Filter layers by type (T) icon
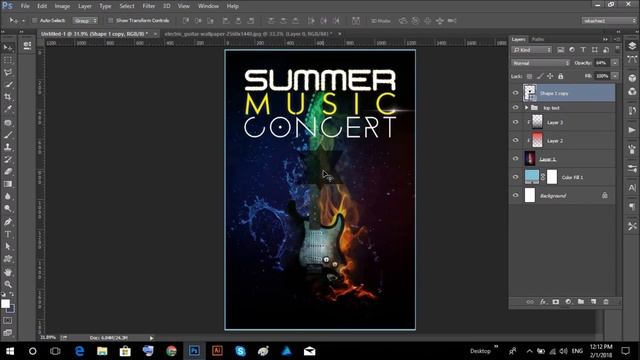The height and width of the screenshot is (360, 640). tap(583, 50)
